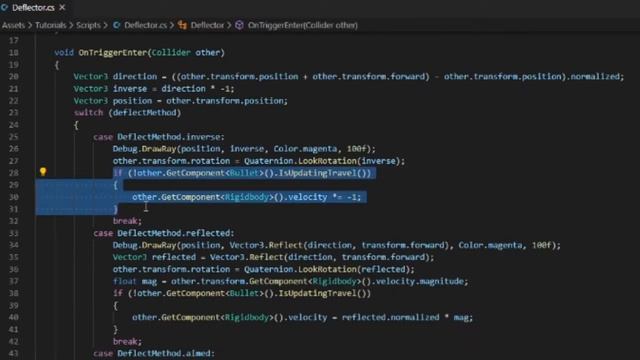This screenshot has height=360, width=640.
Task: Select the Deflector.cs editor tab
Action: [33, 8]
